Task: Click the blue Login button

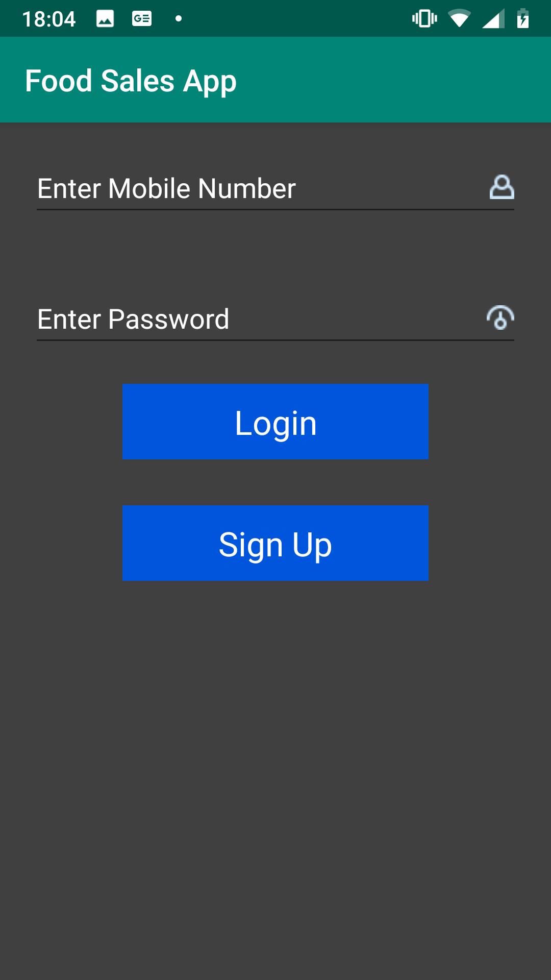Action: click(x=275, y=422)
